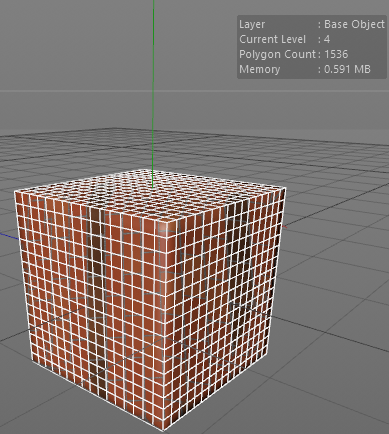Click the highlighted top front corner of cube
Screen dimensions: 389x434
pos(164,226)
